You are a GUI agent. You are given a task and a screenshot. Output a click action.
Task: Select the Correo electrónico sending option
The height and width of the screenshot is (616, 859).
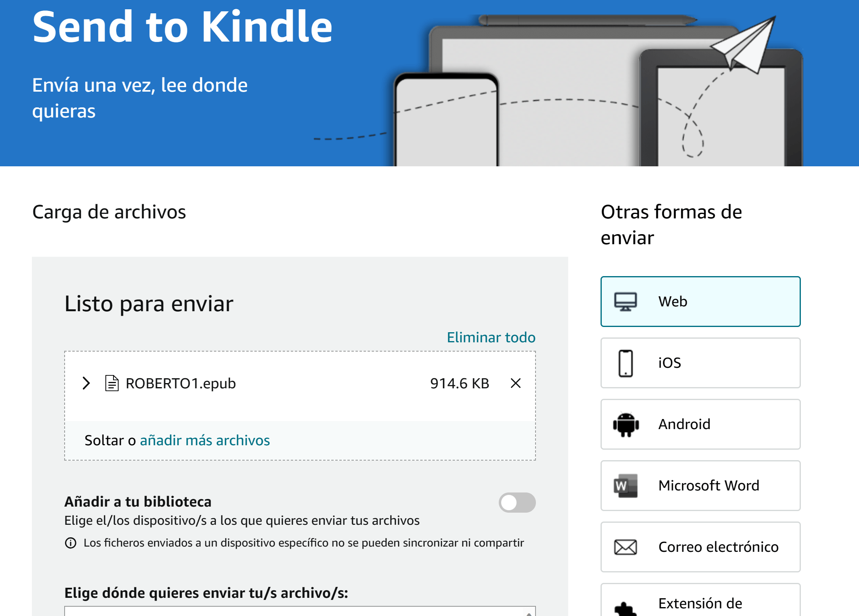pos(700,547)
